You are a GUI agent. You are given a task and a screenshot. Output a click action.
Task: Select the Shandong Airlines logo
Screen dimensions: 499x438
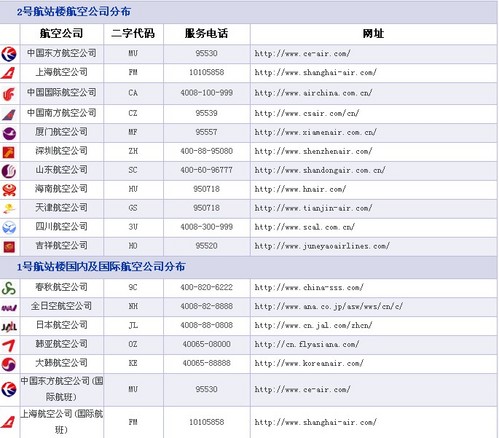click(9, 171)
